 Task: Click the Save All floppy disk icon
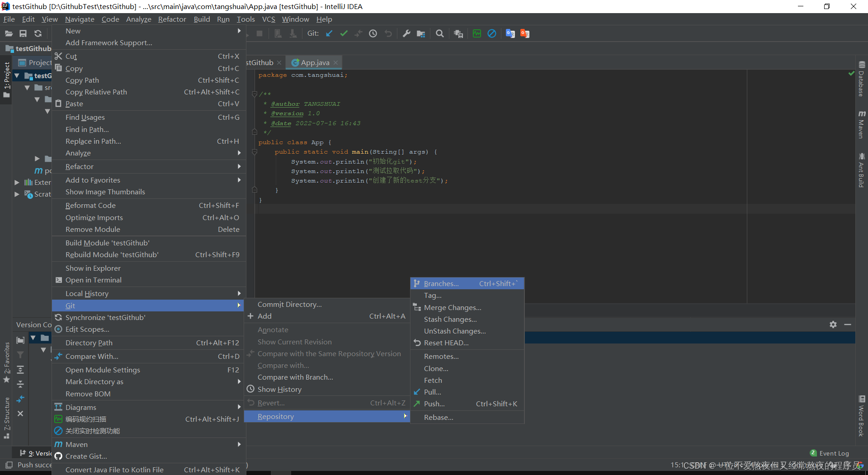23,33
